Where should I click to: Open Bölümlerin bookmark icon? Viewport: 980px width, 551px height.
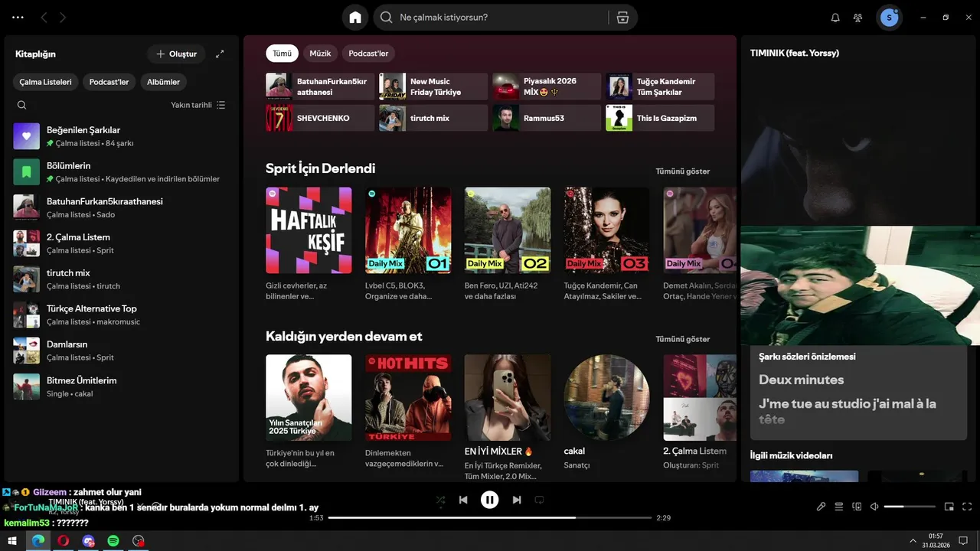[x=26, y=172]
